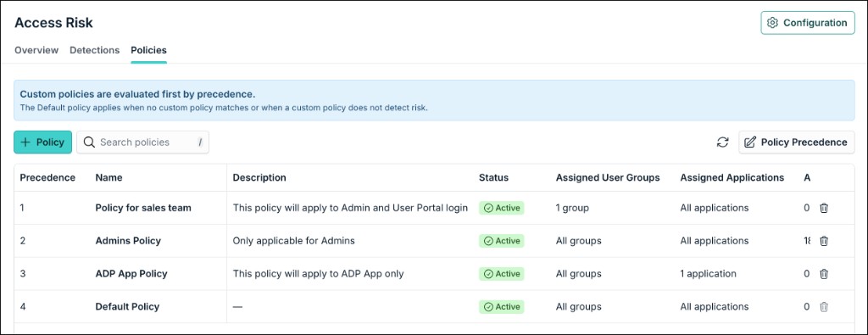Screen dimensions: 868x335
Task: Open the Configuration settings button
Action: tap(808, 23)
